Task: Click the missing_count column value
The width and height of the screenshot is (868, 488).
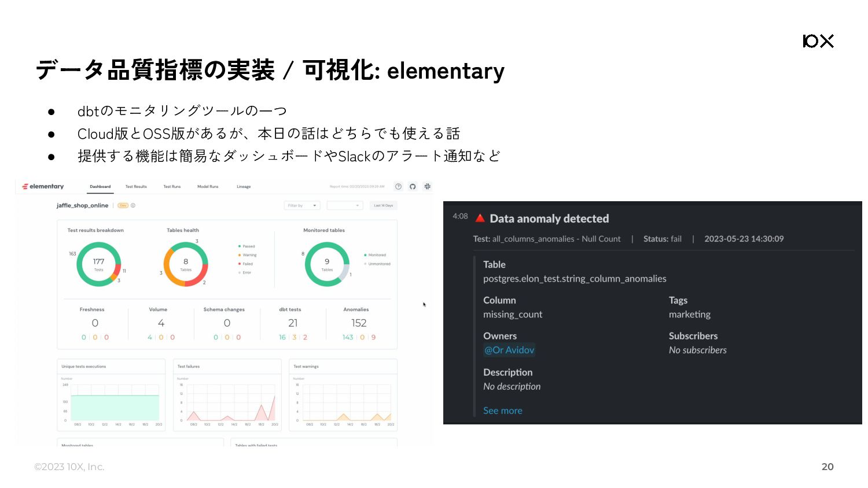Action: [x=513, y=315]
